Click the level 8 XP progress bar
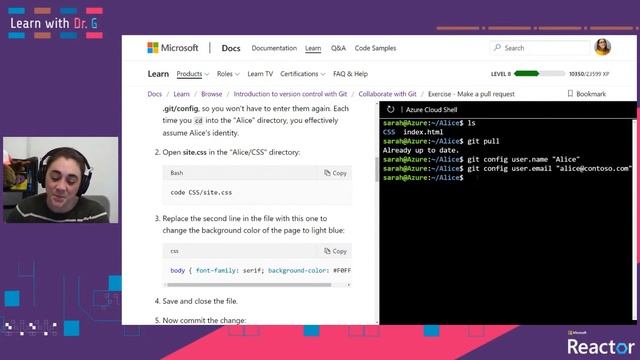This screenshot has width=640, height=360. (539, 73)
